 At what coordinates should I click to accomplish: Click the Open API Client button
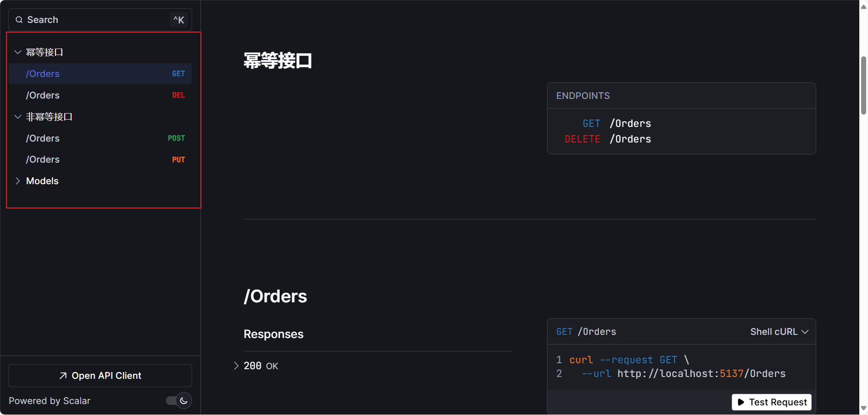[x=100, y=376]
